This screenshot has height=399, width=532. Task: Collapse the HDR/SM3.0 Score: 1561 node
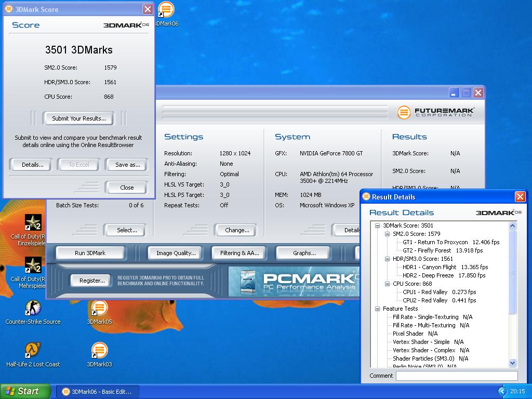pyautogui.click(x=387, y=259)
